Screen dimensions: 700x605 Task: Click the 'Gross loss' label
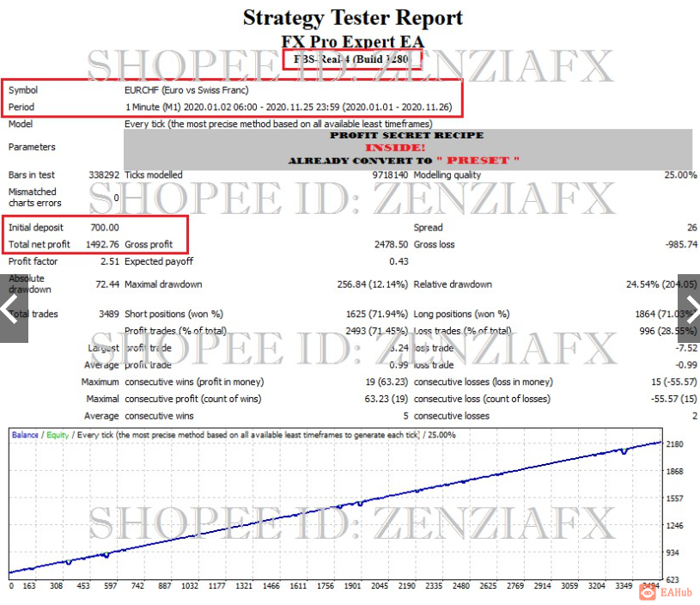click(x=434, y=244)
